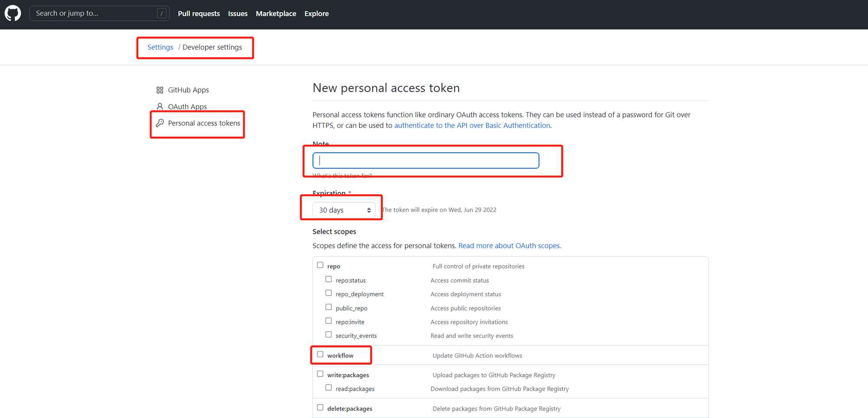Open the 30 days expiration dropdown

coord(344,210)
